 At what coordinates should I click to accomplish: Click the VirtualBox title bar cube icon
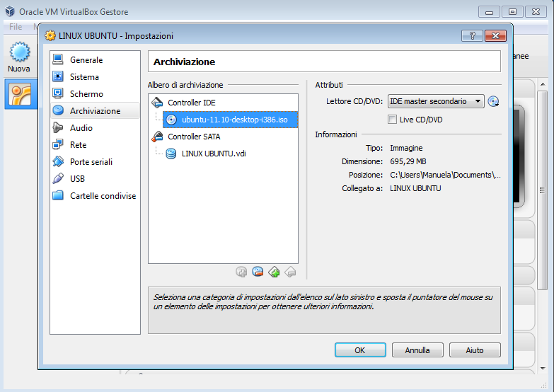[10, 11]
